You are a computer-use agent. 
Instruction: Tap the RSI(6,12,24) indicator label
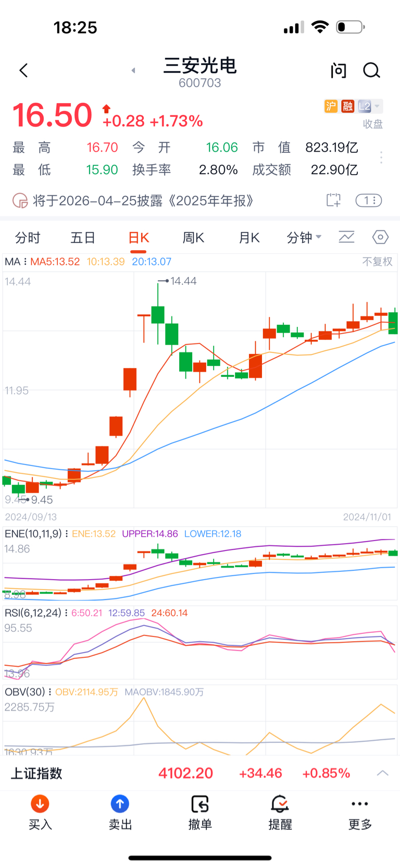(33, 613)
